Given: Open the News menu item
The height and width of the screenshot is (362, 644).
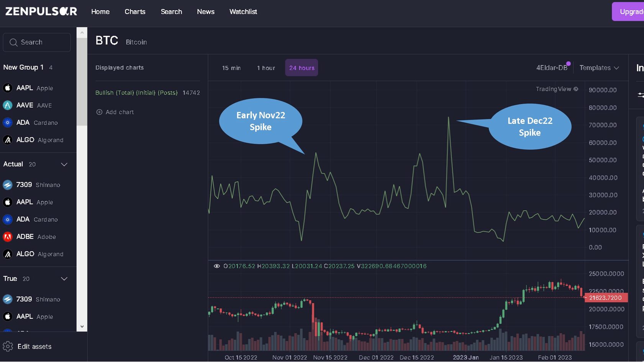Looking at the screenshot, I should [x=206, y=12].
